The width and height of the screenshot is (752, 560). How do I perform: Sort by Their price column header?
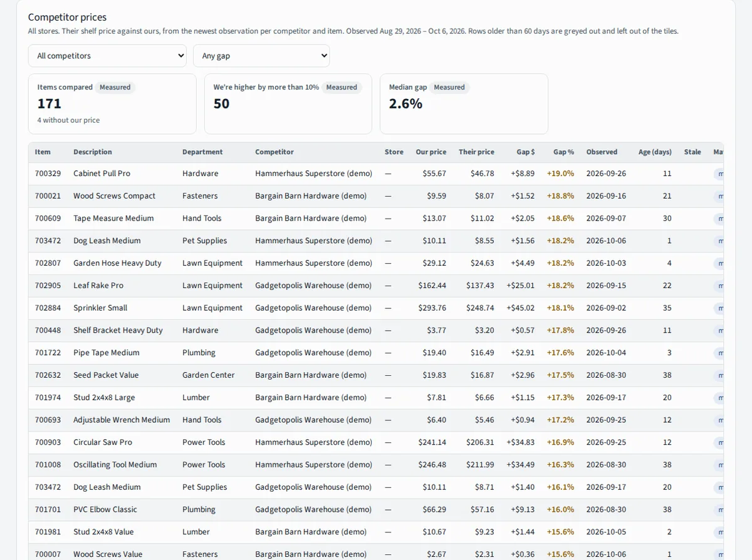coord(476,152)
